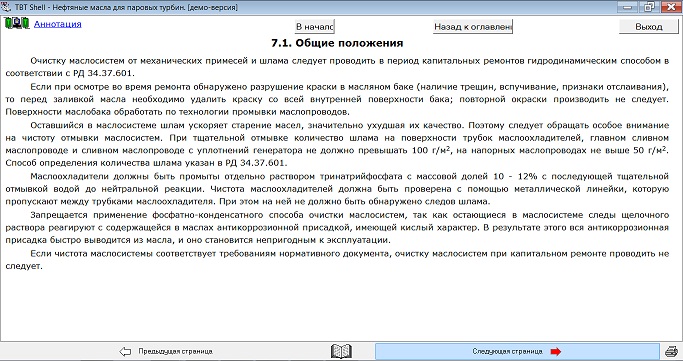Viewport: 683px width, 361px height.
Task: Minimize the TBT Shell window
Action: coord(628,7)
